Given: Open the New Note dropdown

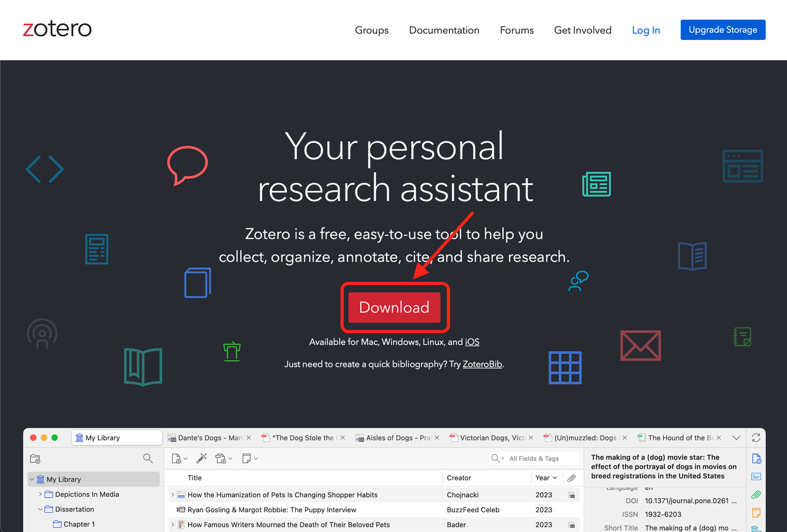Looking at the screenshot, I should coord(250,458).
